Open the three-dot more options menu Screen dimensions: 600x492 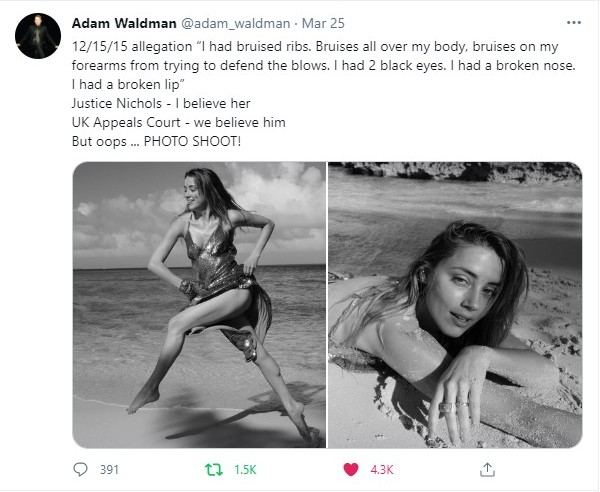coord(574,23)
